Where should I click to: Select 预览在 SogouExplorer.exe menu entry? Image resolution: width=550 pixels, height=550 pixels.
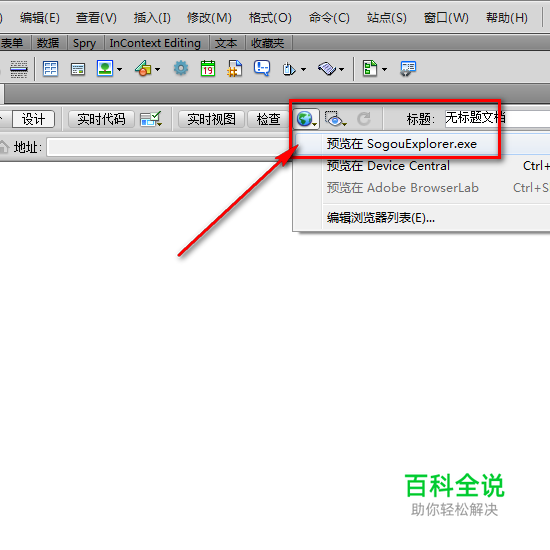click(422, 144)
